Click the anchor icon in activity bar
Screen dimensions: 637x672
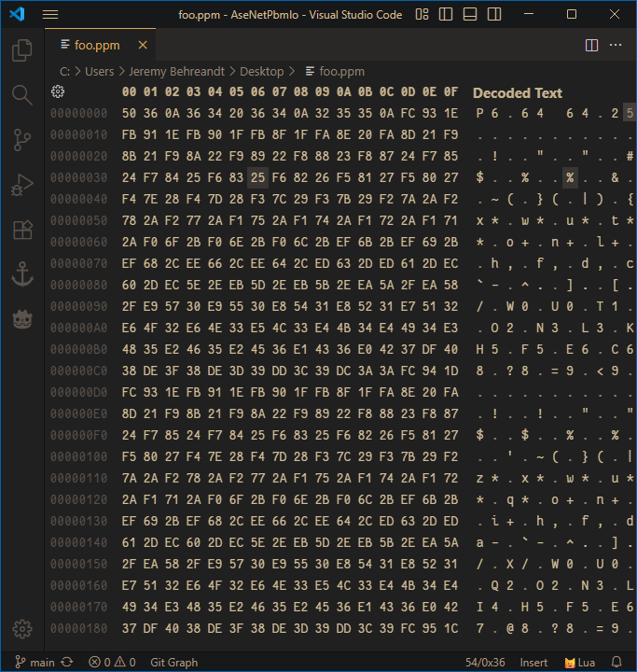[x=22, y=273]
